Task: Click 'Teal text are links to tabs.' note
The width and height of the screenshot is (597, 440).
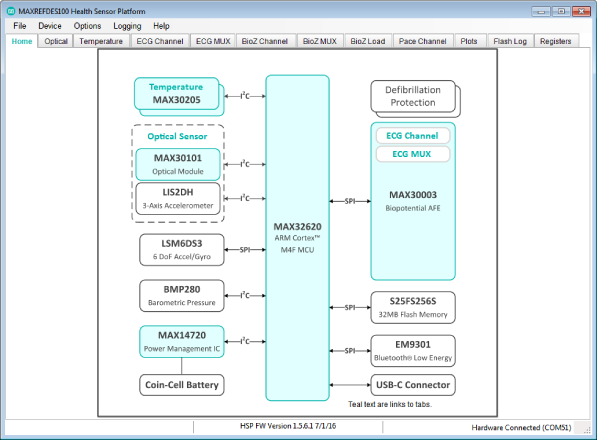Action: click(x=390, y=404)
